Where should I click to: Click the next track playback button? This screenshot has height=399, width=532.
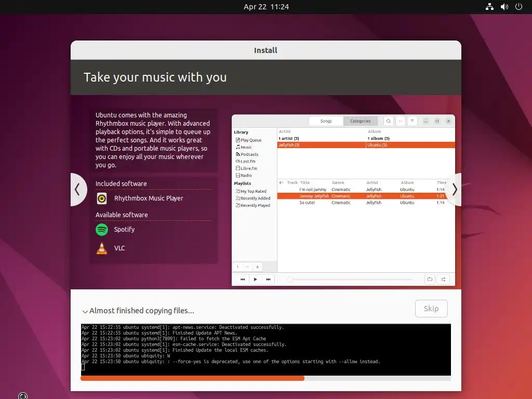269,279
